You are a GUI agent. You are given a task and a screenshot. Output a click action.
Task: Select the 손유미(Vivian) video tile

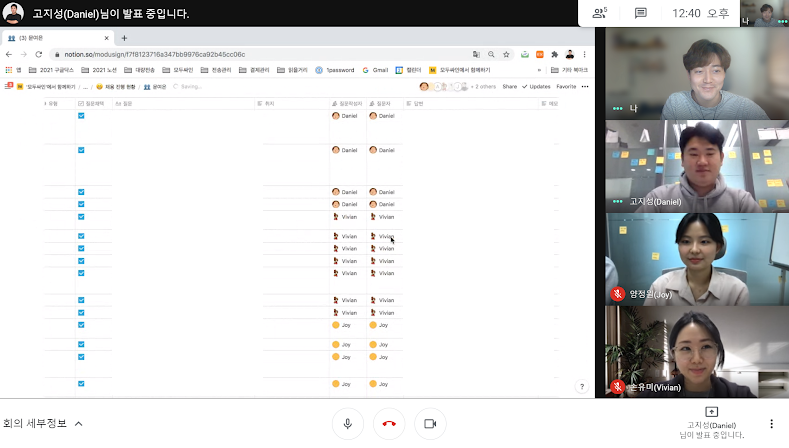coord(697,352)
